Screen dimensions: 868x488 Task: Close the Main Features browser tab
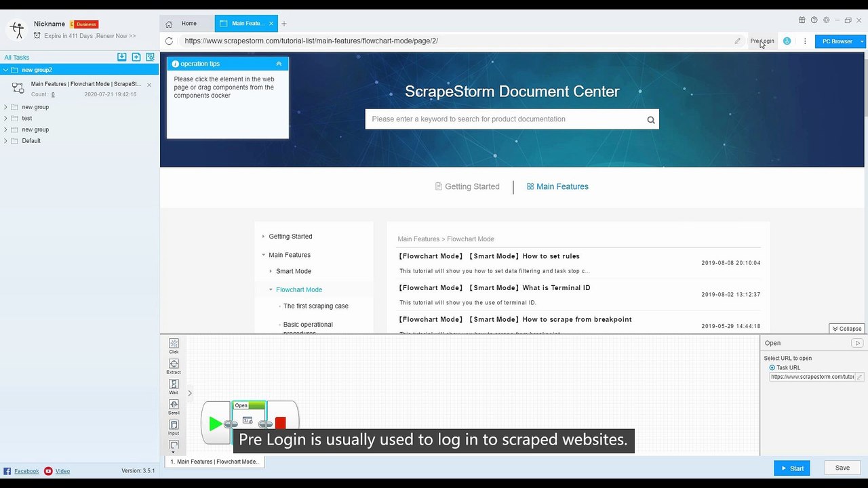(271, 24)
